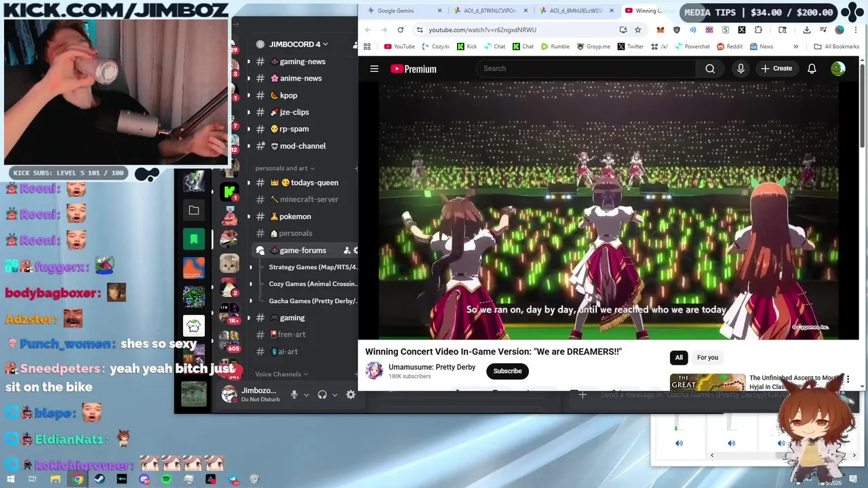868x488 pixels.
Task: Open invite icon beside game-forums channel
Action: [347, 250]
